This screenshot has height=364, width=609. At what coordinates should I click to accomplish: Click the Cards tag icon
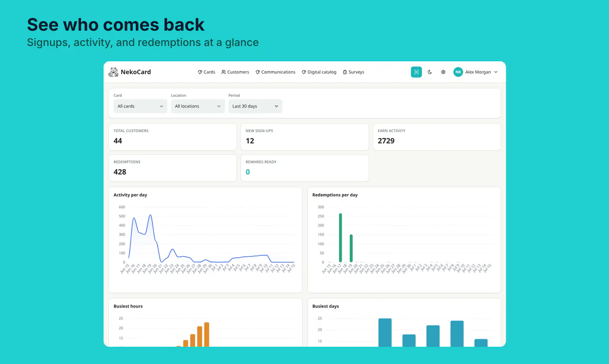click(200, 72)
